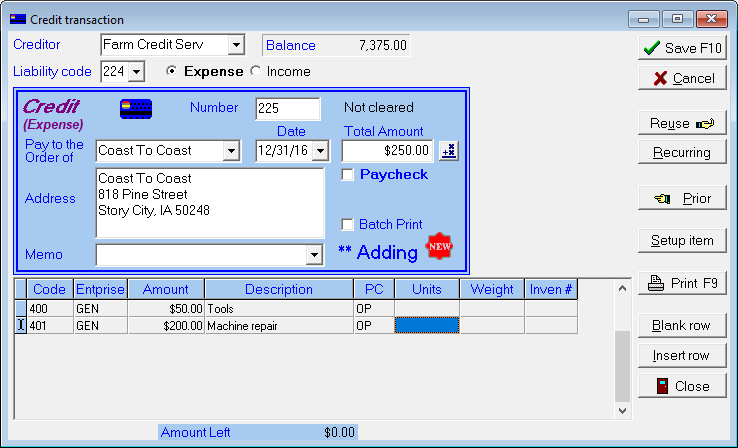Click the calculator icon beside Total Amount
This screenshot has width=738, height=448.
click(449, 150)
